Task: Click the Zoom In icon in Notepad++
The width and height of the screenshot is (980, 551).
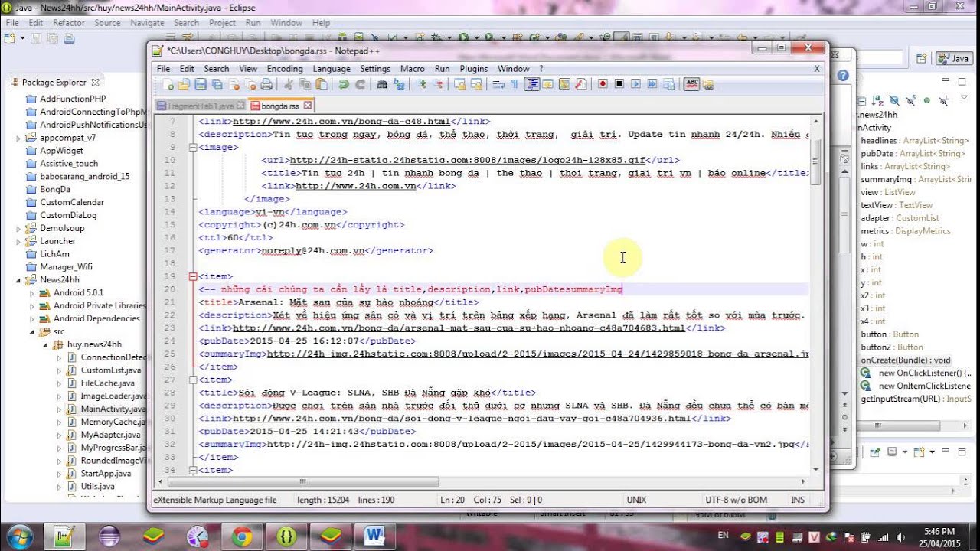Action: [421, 84]
